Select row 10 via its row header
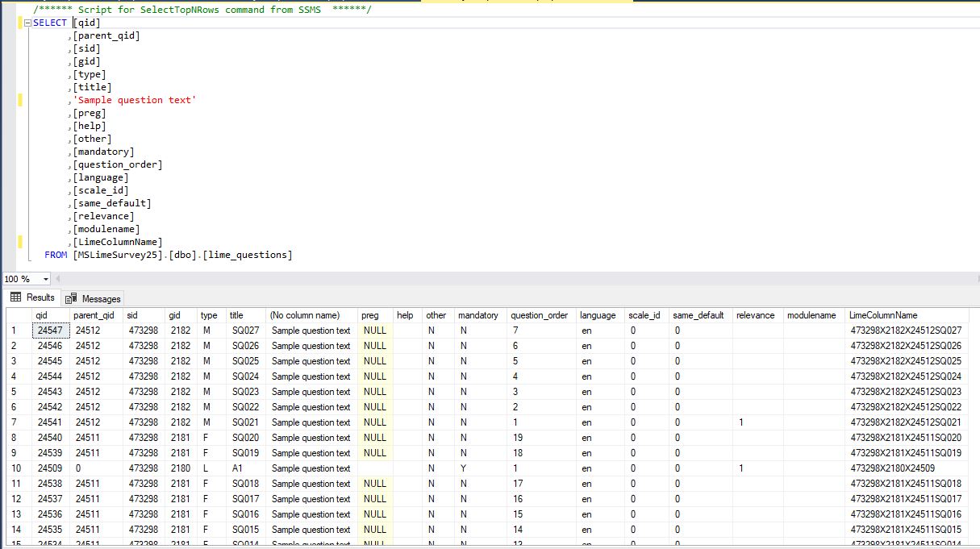The width and height of the screenshot is (980, 549). coord(16,468)
